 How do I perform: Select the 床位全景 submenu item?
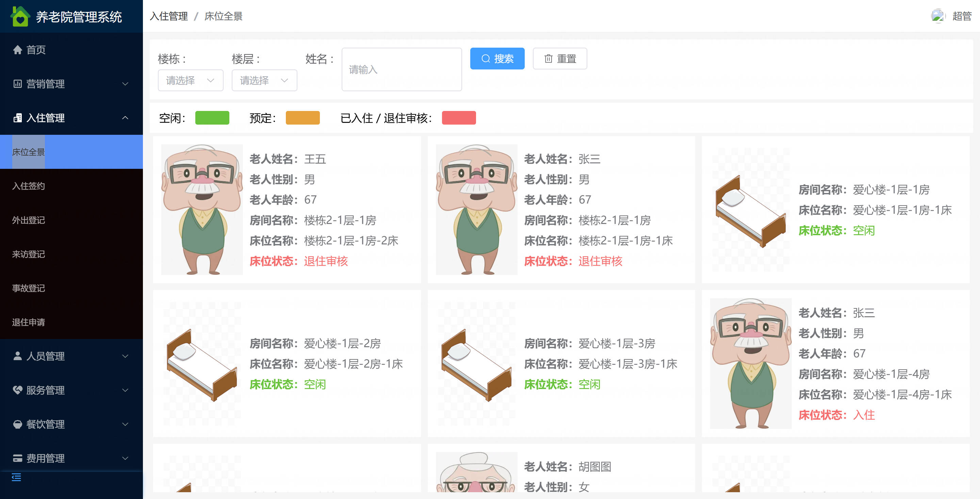tap(71, 152)
